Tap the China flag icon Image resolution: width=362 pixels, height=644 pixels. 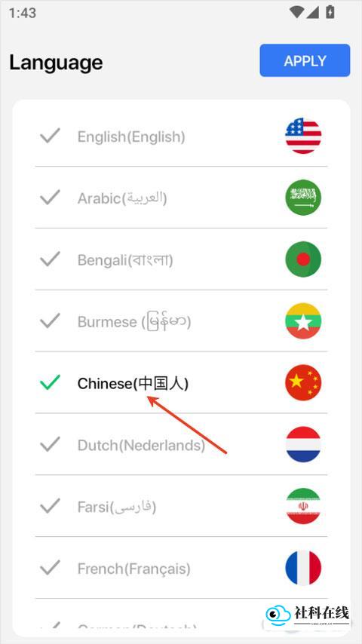(303, 383)
